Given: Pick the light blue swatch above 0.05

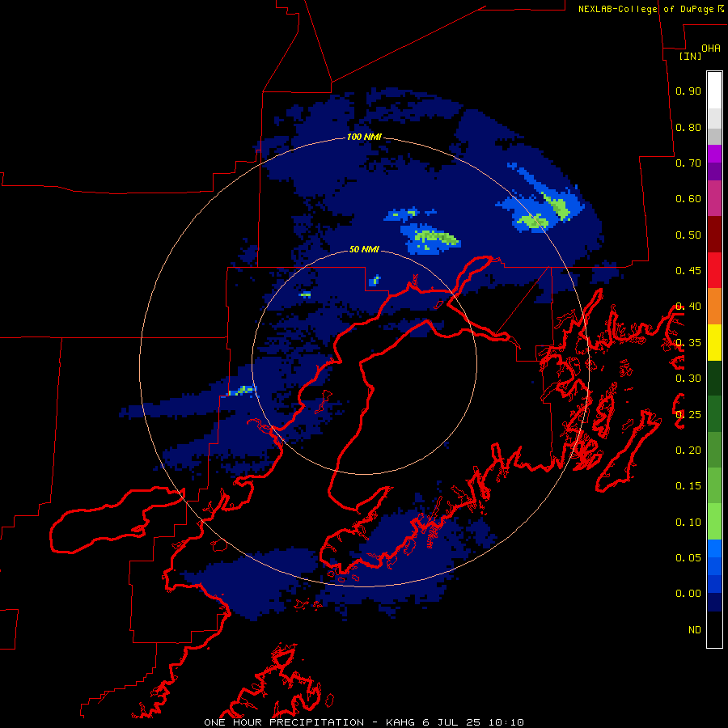Looking at the screenshot, I should (x=714, y=548).
